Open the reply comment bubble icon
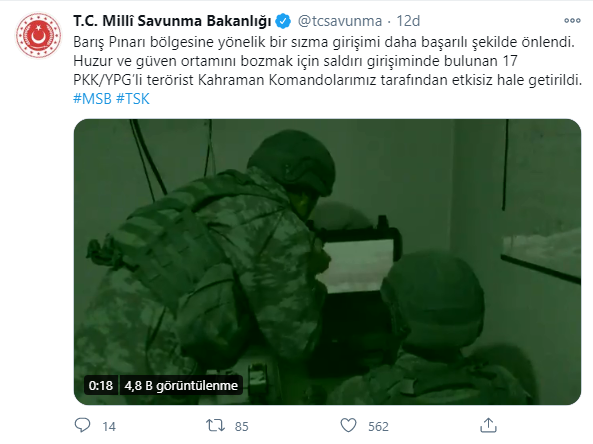593x444 pixels. pyautogui.click(x=82, y=425)
